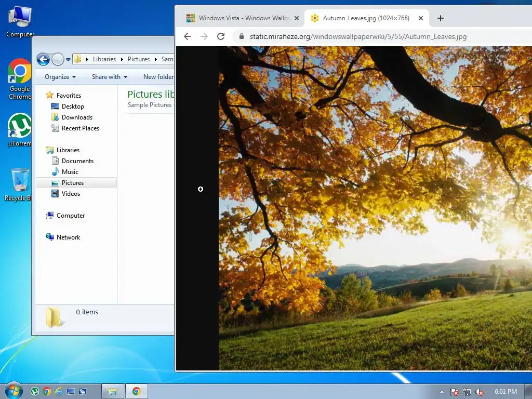Image resolution: width=532 pixels, height=399 pixels.
Task: Open Videos library
Action: pyautogui.click(x=71, y=194)
